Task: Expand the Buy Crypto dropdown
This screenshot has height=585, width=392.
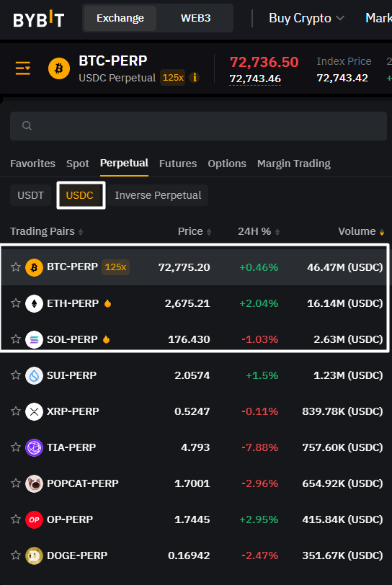Action: [306, 18]
